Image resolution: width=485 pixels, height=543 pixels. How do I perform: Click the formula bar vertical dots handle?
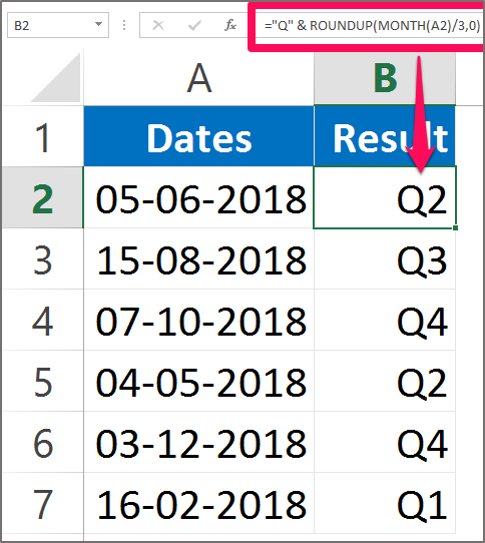tap(124, 25)
